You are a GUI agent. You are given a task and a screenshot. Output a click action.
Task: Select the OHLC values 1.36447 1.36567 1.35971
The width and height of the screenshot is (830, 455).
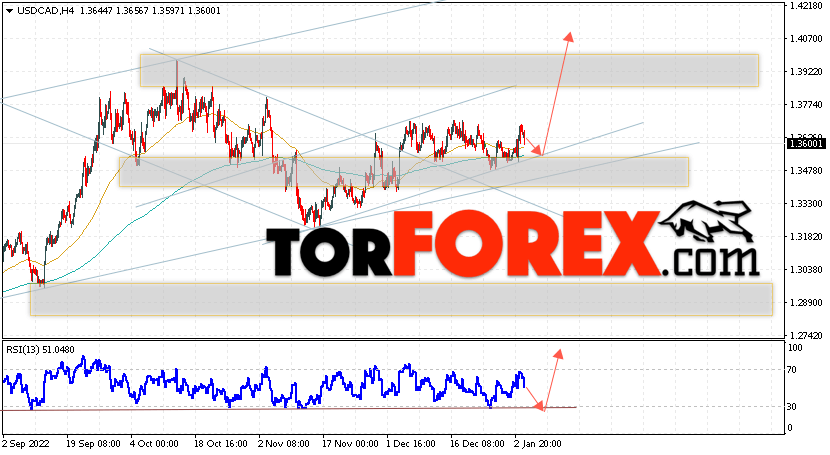click(x=132, y=11)
